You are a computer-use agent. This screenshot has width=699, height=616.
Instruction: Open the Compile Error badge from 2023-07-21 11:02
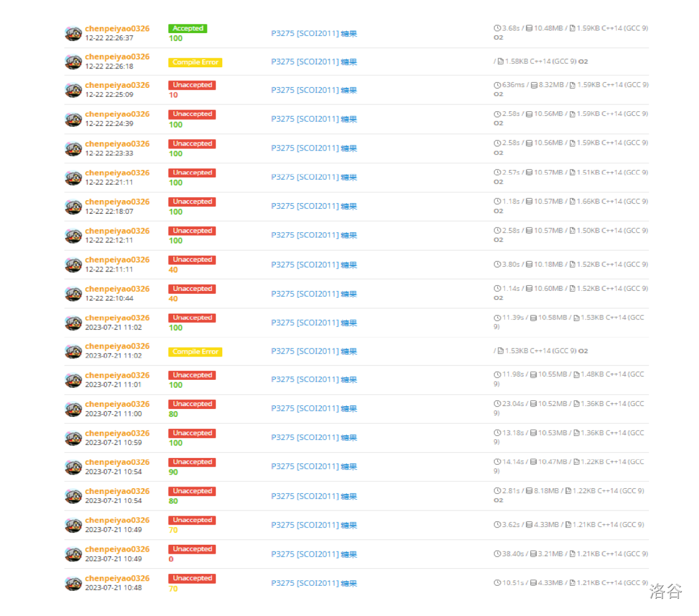[195, 352]
